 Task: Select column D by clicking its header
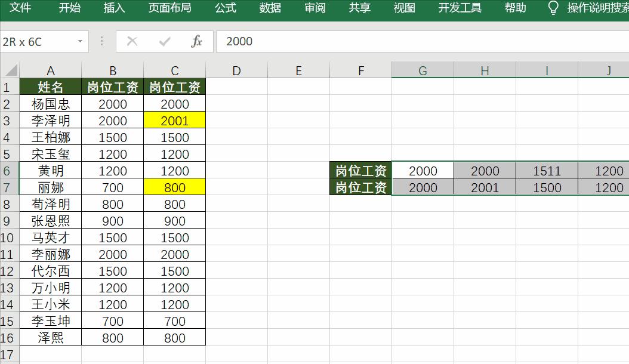coord(236,70)
